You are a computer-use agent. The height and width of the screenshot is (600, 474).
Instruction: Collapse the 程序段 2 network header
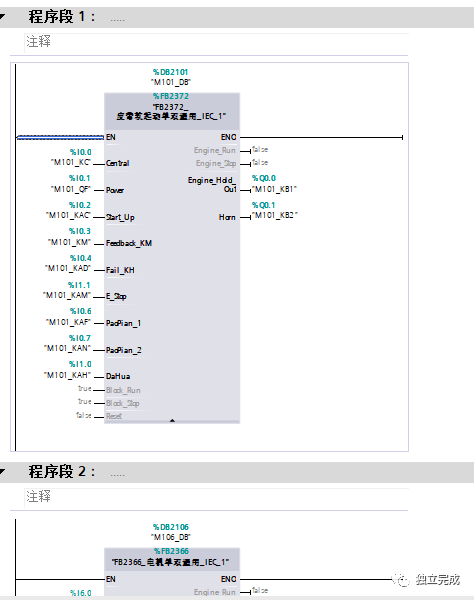tap(2, 471)
